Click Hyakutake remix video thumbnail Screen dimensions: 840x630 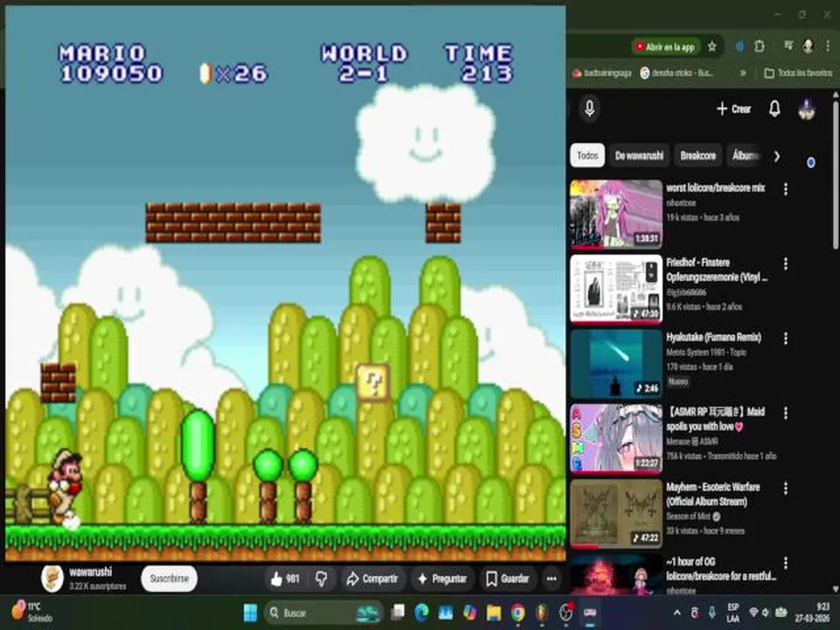pos(616,364)
